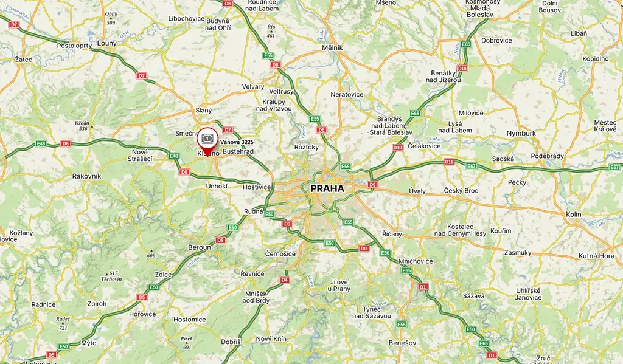Select the Písek 691 peak marker

[187, 343]
